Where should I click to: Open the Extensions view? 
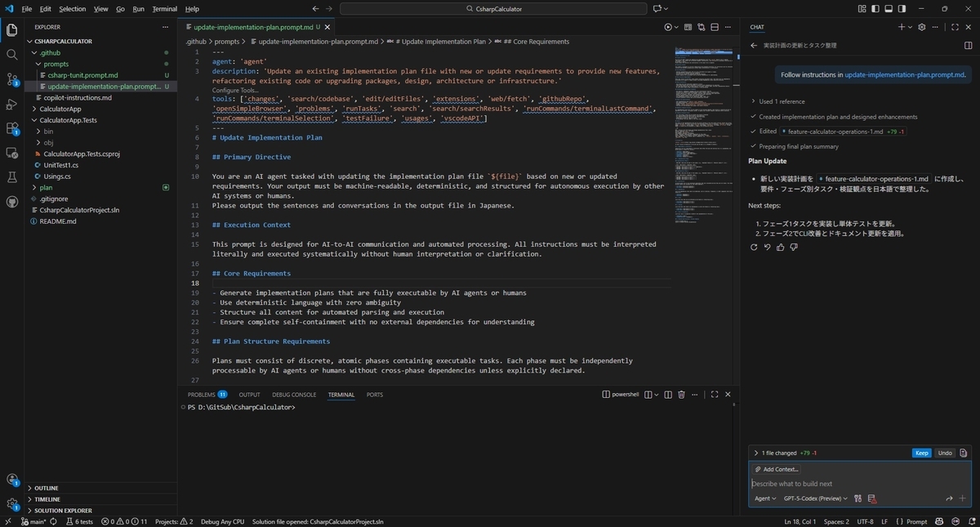[12, 128]
